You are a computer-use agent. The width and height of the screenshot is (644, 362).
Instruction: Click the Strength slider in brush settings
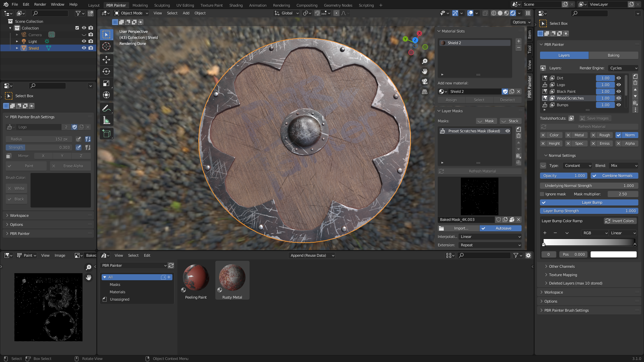(39, 147)
